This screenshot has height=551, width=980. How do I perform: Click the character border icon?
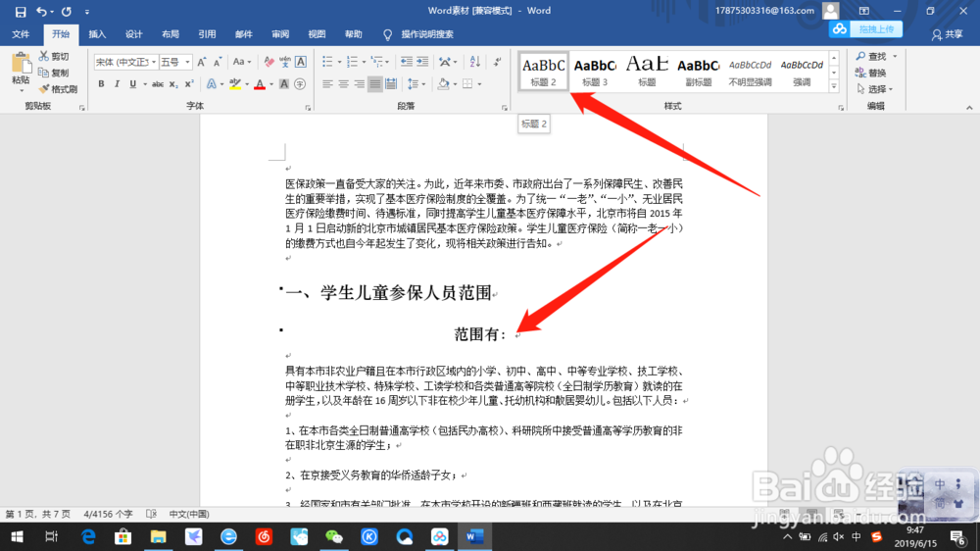pos(301,62)
